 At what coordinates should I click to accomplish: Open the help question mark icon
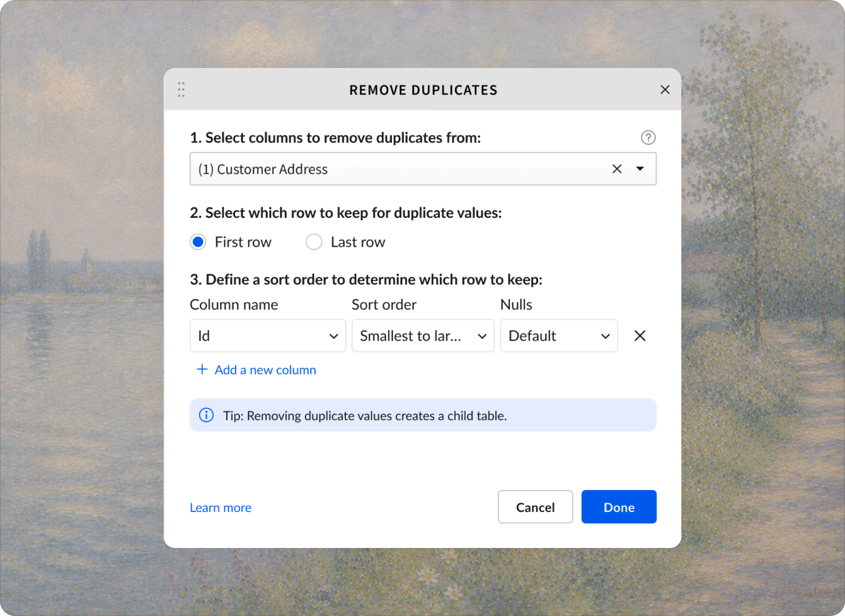tap(648, 137)
